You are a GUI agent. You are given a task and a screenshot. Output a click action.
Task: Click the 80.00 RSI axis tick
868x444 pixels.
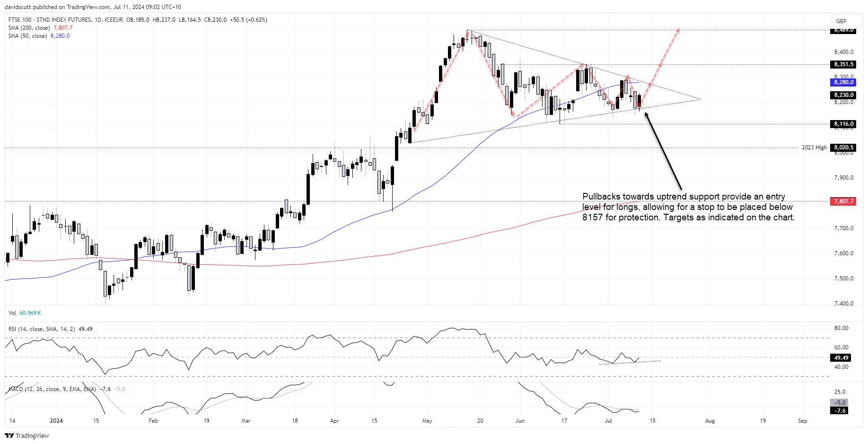(841, 328)
